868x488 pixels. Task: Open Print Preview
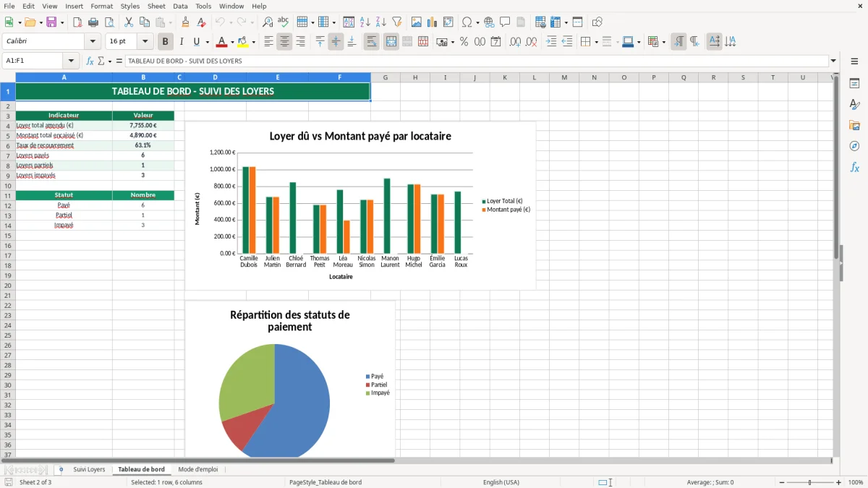point(109,22)
